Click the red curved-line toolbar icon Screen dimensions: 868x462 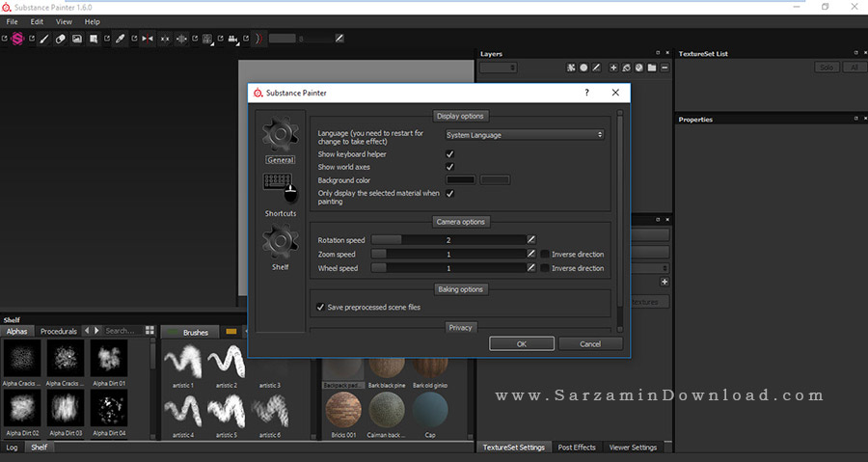258,39
